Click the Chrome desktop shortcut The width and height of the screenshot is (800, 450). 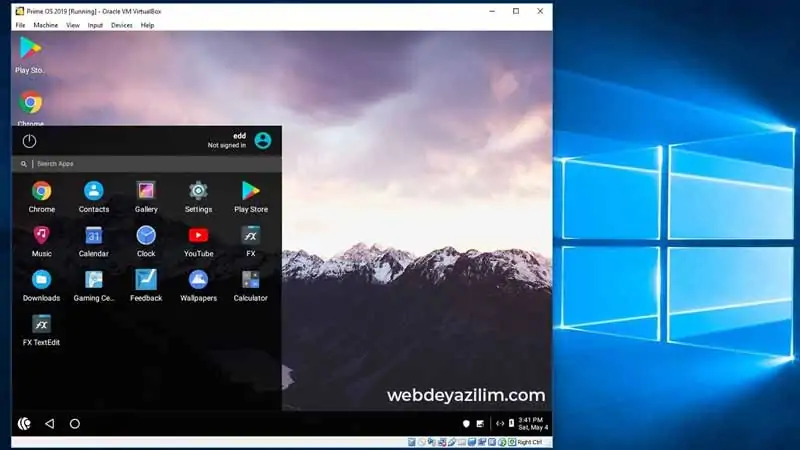pyautogui.click(x=31, y=108)
